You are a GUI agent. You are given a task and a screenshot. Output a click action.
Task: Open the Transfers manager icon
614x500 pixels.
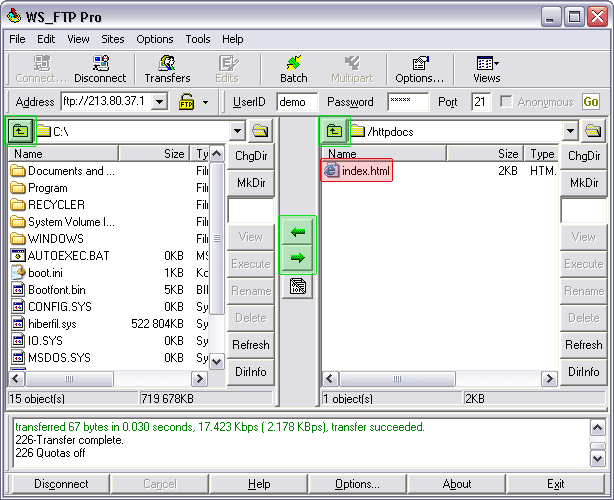[167, 69]
